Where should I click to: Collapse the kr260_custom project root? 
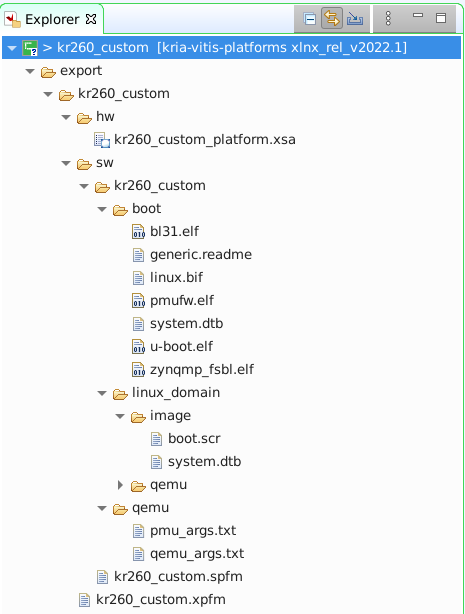(12, 49)
